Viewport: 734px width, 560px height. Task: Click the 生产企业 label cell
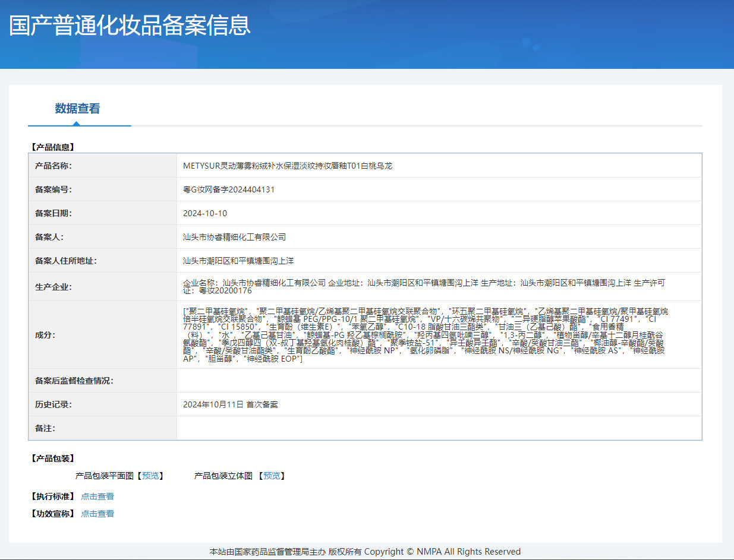coord(103,287)
